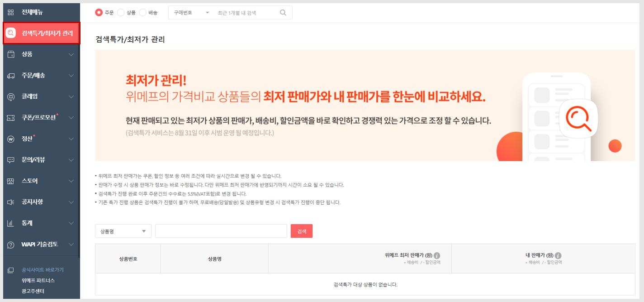Click the 스토어 shop icon
The width and height of the screenshot is (644, 302).
coord(11,181)
